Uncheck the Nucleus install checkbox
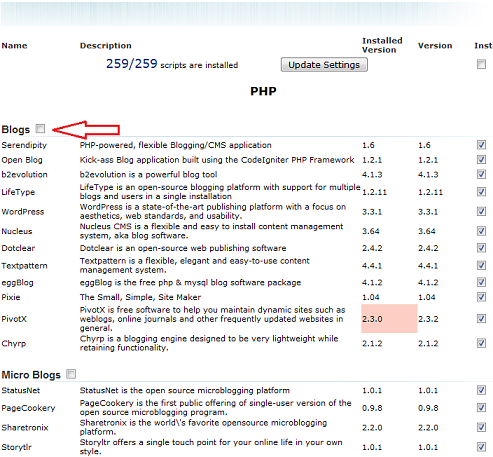Screen dimensions: 493x457 [x=481, y=231]
